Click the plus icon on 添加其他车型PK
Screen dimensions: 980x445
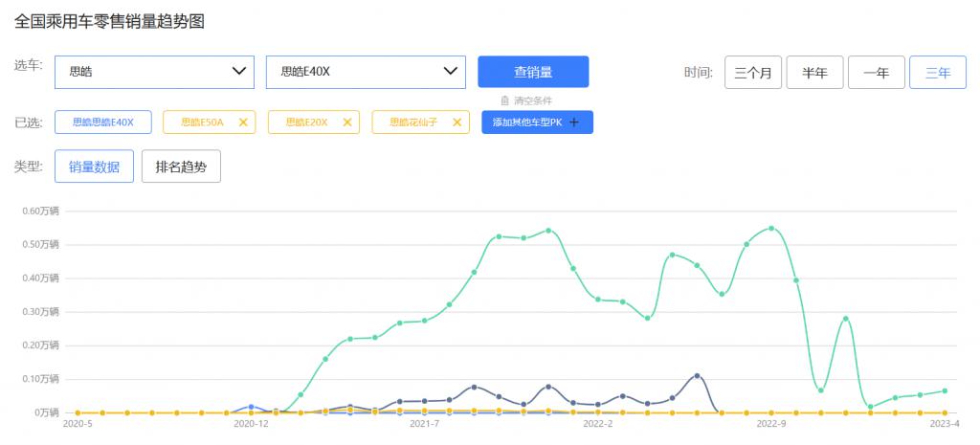(574, 122)
